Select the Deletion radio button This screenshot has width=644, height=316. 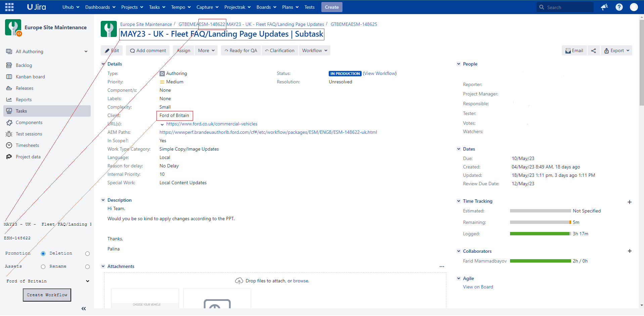(x=87, y=254)
